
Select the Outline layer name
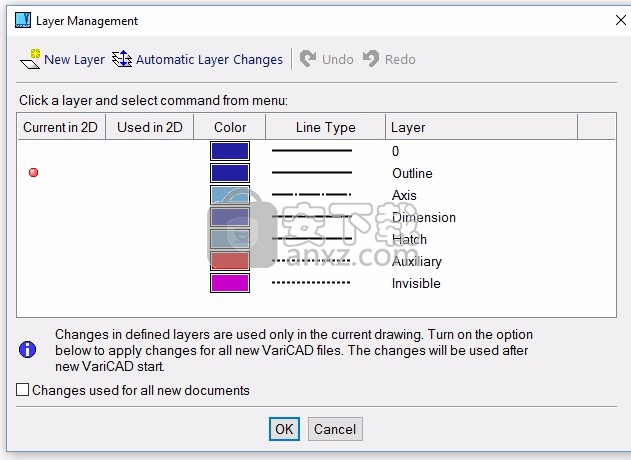click(412, 173)
